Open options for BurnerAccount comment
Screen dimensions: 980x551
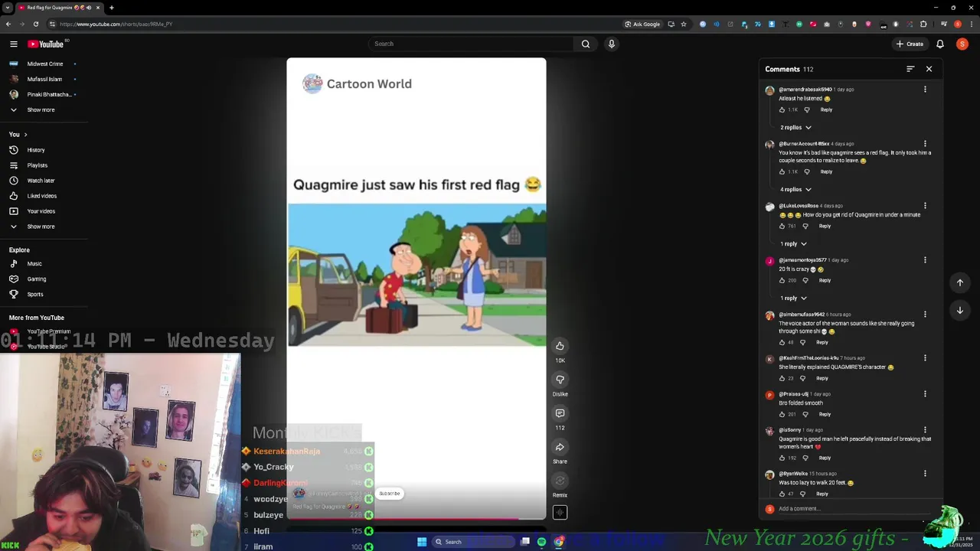point(925,144)
